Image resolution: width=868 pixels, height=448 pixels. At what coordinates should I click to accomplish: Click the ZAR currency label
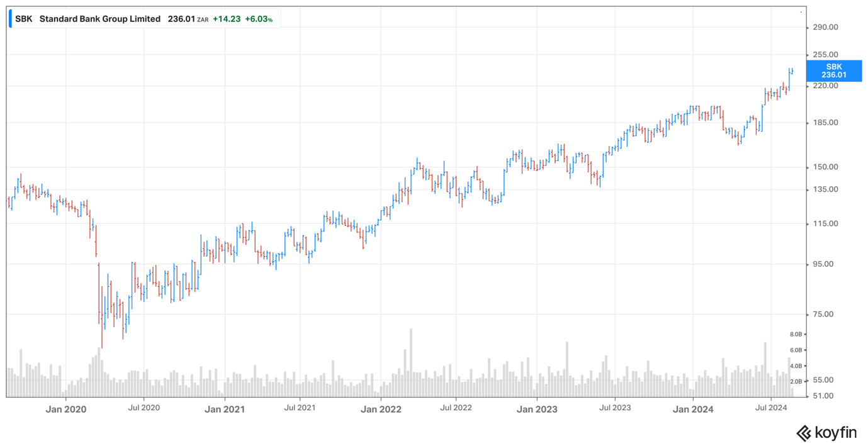coord(203,20)
